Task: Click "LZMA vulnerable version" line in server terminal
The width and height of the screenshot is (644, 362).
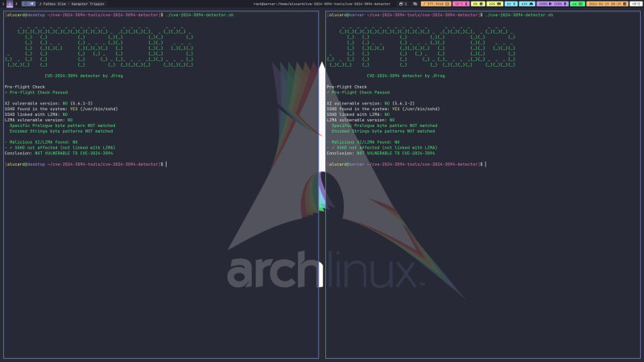Action: tap(361, 120)
